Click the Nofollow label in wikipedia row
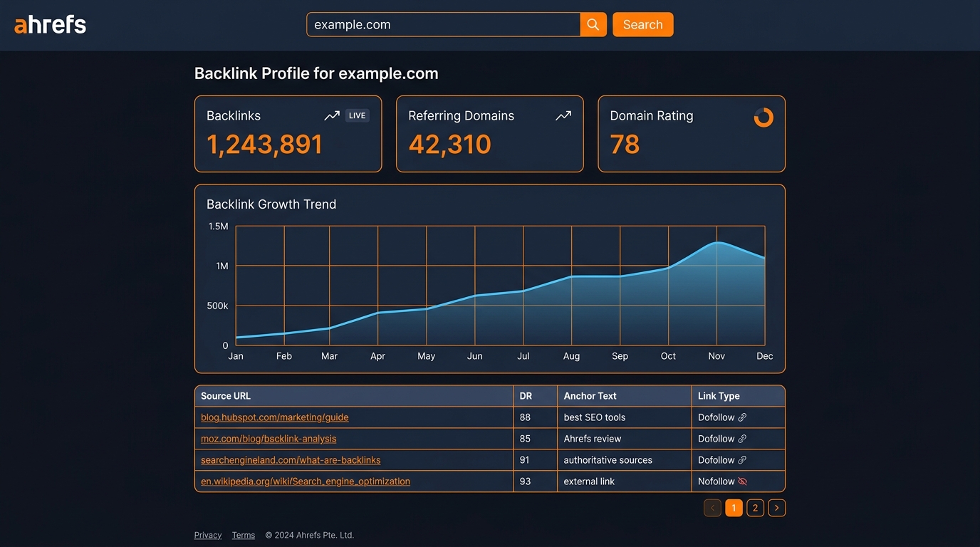Screen dimensions: 980x547 pyautogui.click(x=716, y=481)
